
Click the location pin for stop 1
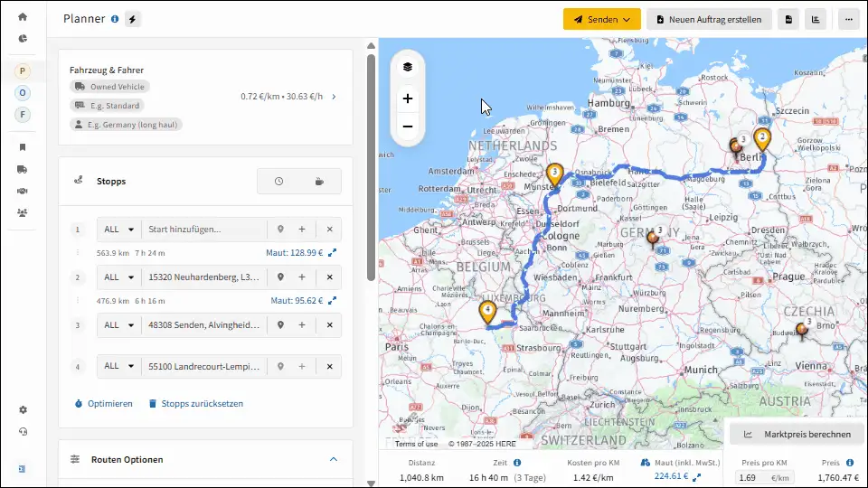point(280,229)
